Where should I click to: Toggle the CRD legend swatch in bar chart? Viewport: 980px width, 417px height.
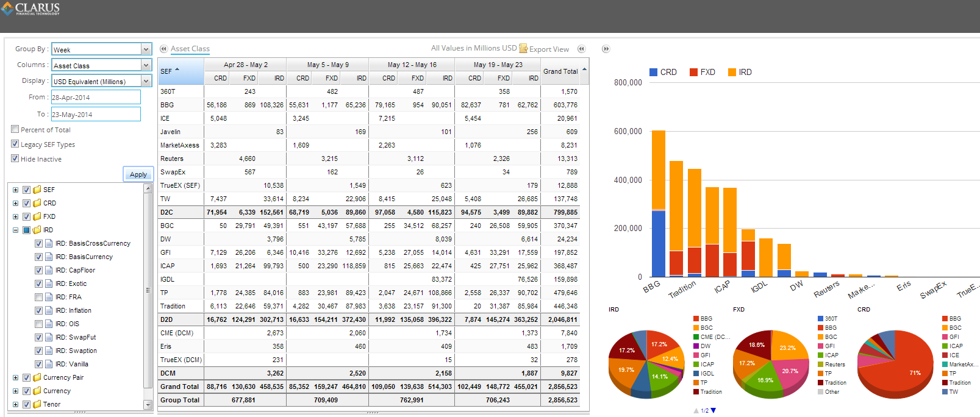(653, 72)
